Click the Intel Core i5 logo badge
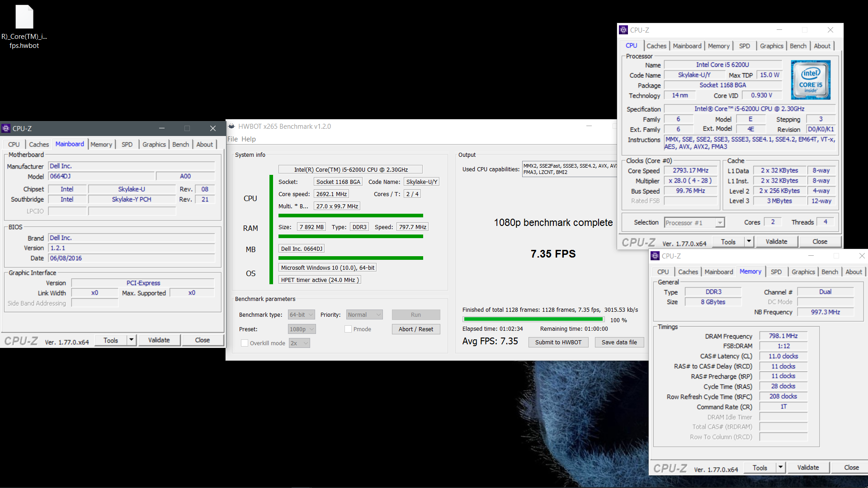Image resolution: width=868 pixels, height=488 pixels. pyautogui.click(x=811, y=80)
